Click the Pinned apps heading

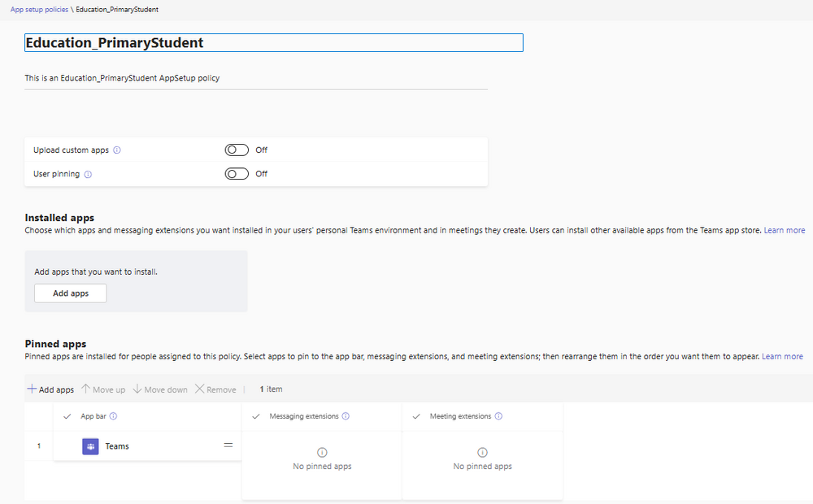point(55,344)
